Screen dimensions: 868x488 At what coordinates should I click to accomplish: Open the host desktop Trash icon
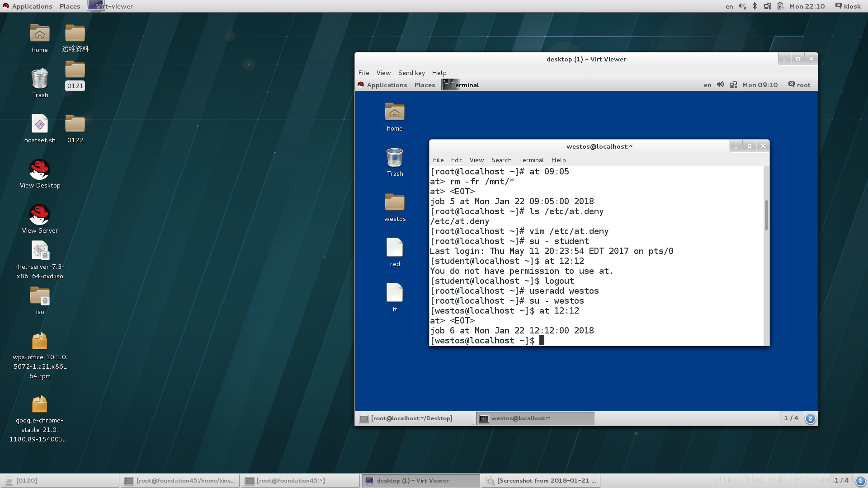pos(40,79)
